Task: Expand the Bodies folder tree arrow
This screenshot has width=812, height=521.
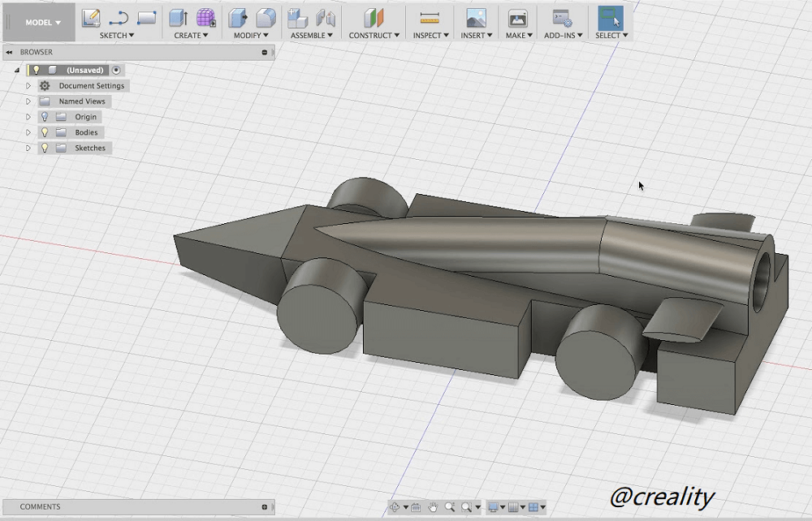Action: pos(28,132)
